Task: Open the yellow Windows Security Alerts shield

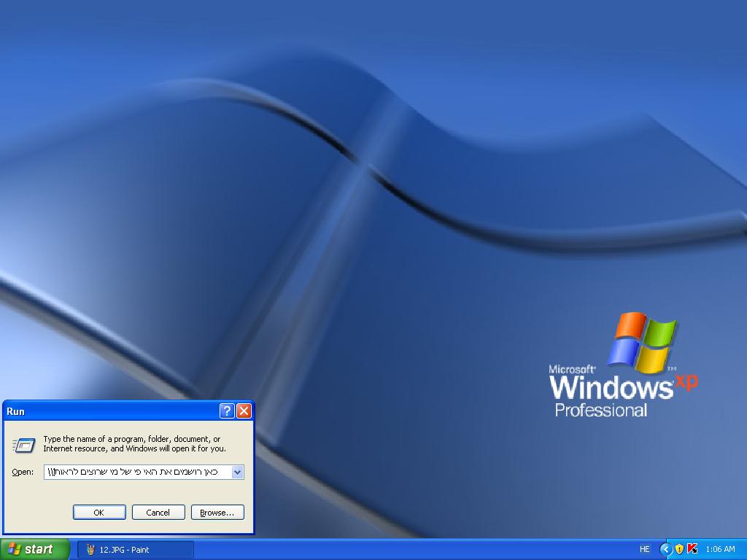Action: pyautogui.click(x=679, y=549)
